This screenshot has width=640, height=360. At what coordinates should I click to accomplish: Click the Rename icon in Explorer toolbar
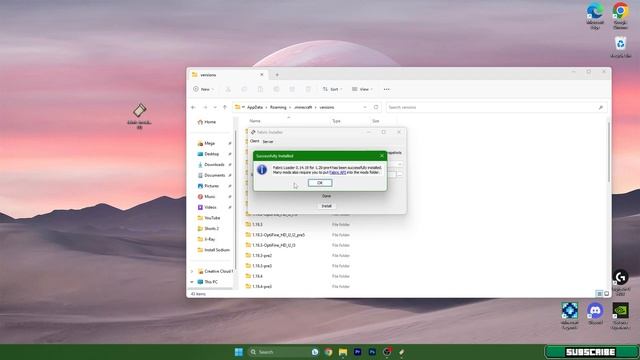pos(276,89)
